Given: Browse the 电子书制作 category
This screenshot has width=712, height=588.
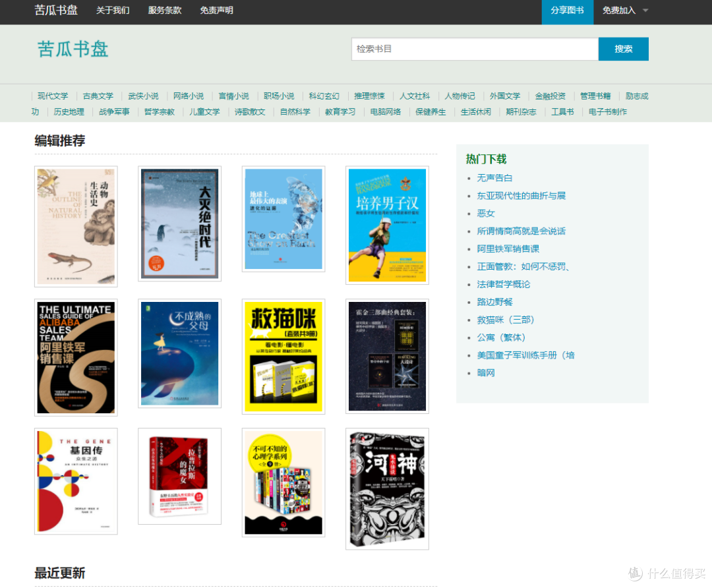Looking at the screenshot, I should click(x=608, y=111).
